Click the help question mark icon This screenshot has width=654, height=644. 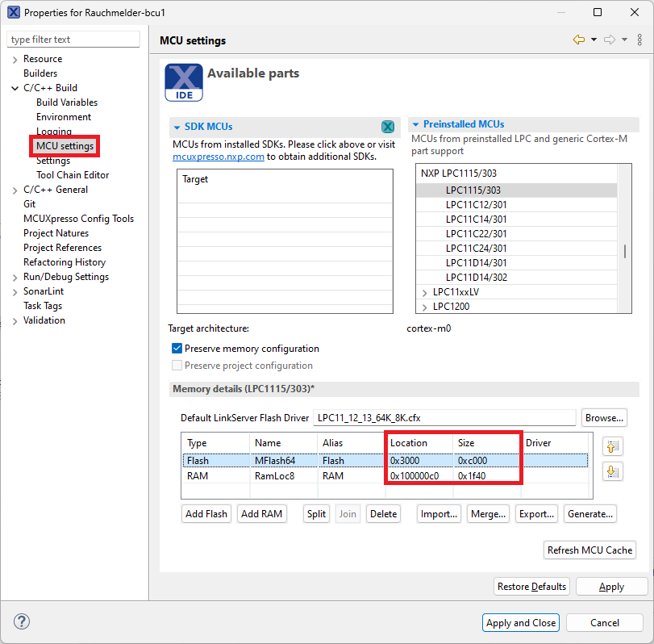tap(22, 622)
